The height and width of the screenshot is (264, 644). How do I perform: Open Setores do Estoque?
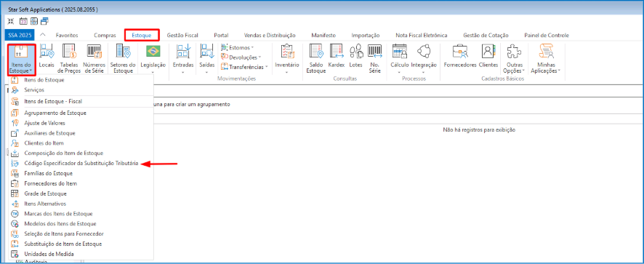coord(124,59)
